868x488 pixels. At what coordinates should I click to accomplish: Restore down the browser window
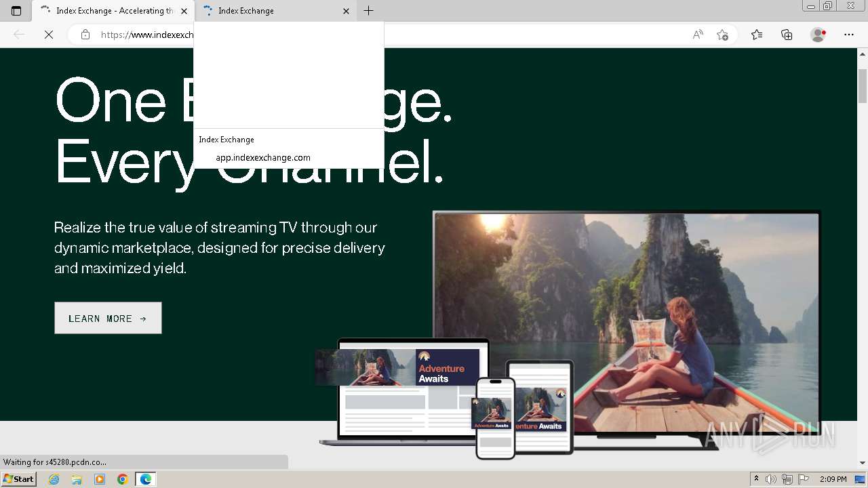pyautogui.click(x=828, y=6)
